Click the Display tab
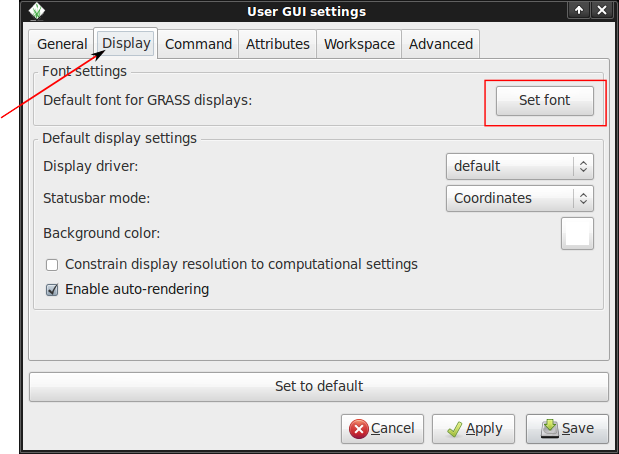619x454 pixels. click(x=127, y=43)
